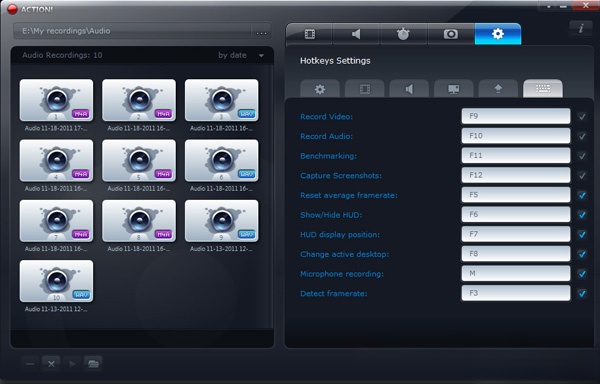Select audio recording thumbnail 3 WAV

pos(222,100)
